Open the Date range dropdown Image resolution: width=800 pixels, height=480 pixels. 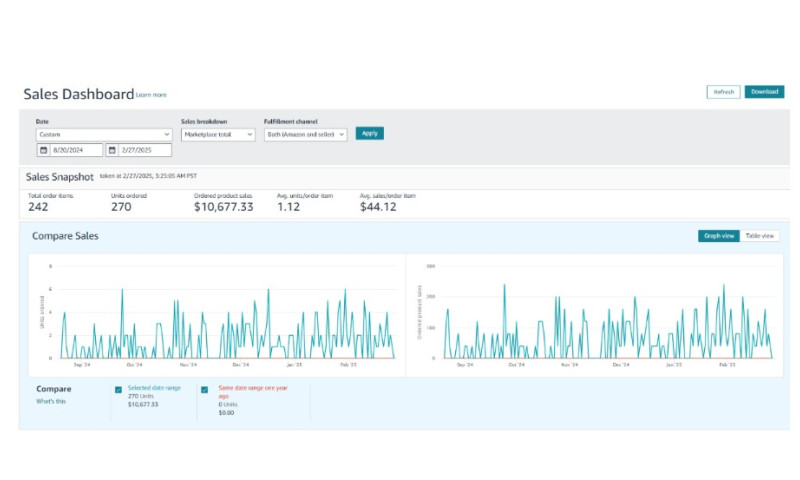click(x=104, y=133)
